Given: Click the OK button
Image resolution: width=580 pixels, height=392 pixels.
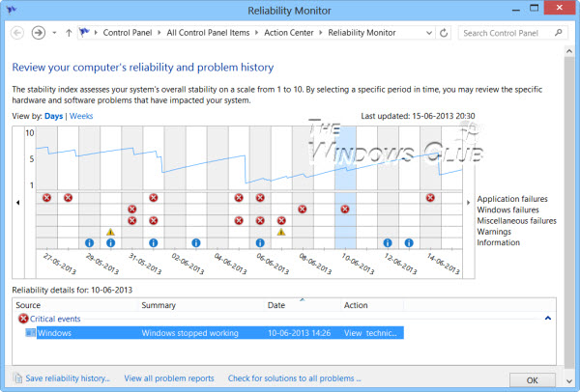Looking at the screenshot, I should pos(533,379).
